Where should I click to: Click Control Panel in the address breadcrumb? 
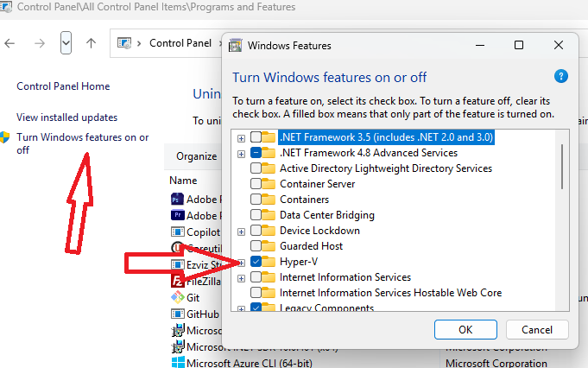pyautogui.click(x=180, y=43)
